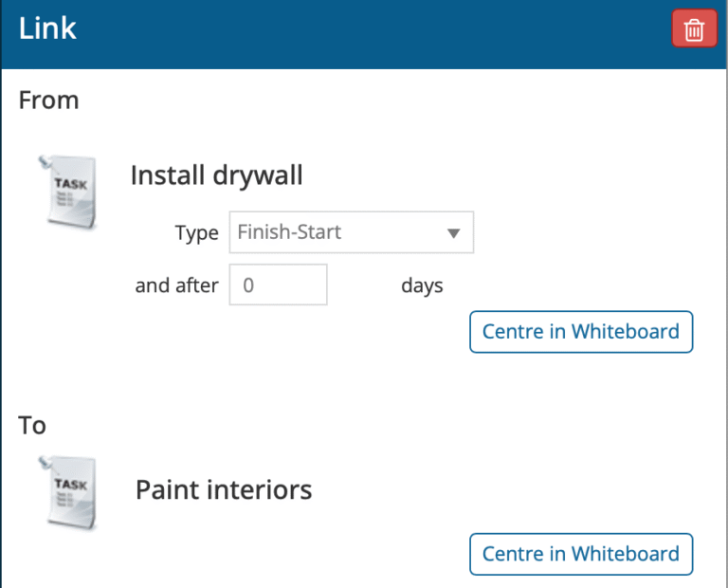Click the Paint interiors task name
728x588 pixels.
(x=224, y=490)
